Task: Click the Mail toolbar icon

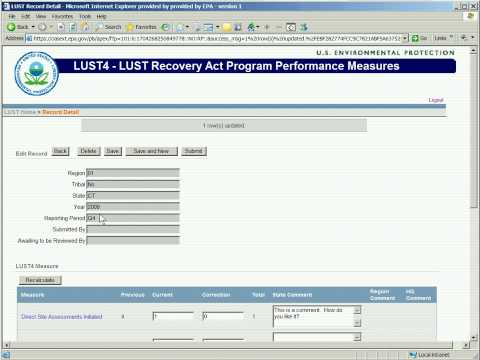Action: [x=180, y=27]
